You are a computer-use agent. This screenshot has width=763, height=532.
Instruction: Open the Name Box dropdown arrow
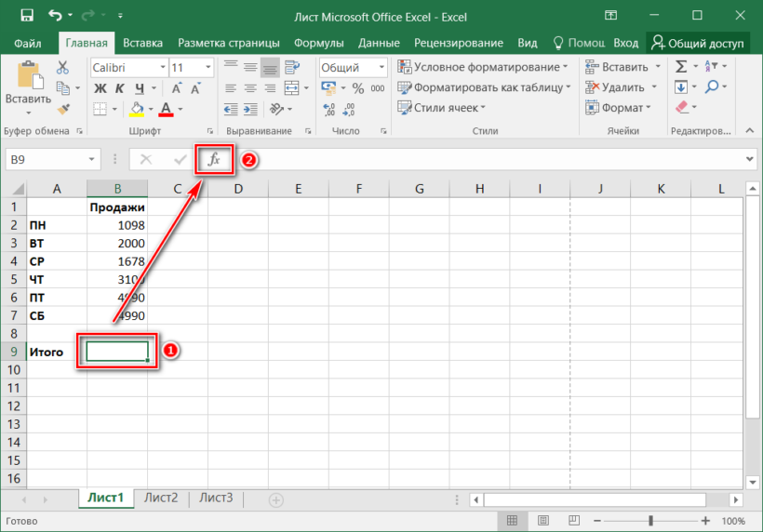click(90, 160)
